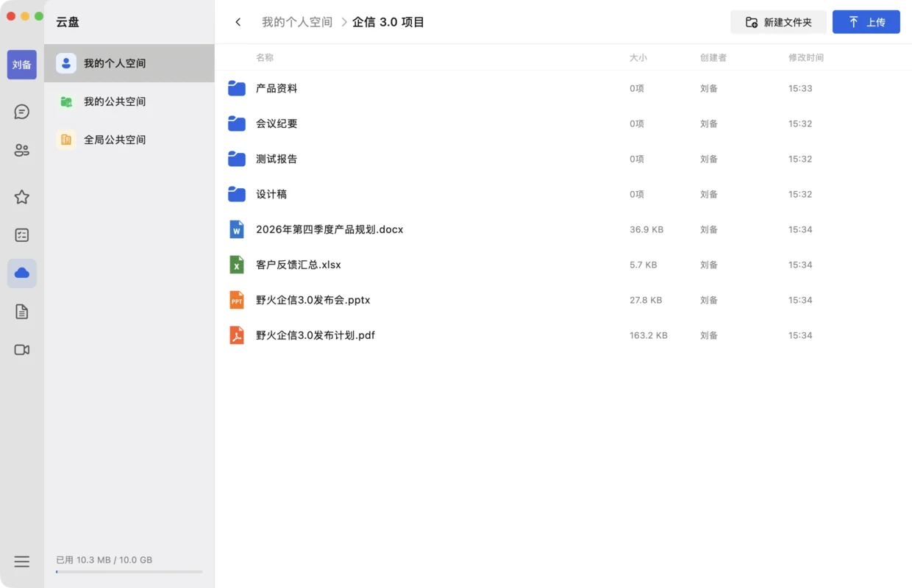Click the 创建者 column header
The height and width of the screenshot is (588, 912).
[713, 57]
